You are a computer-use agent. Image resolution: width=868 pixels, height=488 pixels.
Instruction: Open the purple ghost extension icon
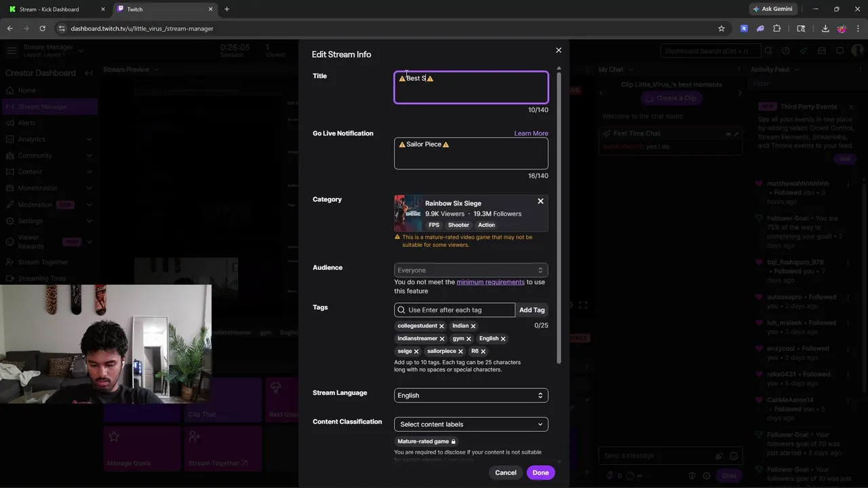[760, 28]
